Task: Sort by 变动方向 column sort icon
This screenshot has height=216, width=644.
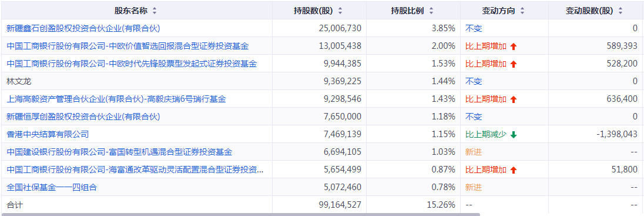Action: 522,11
